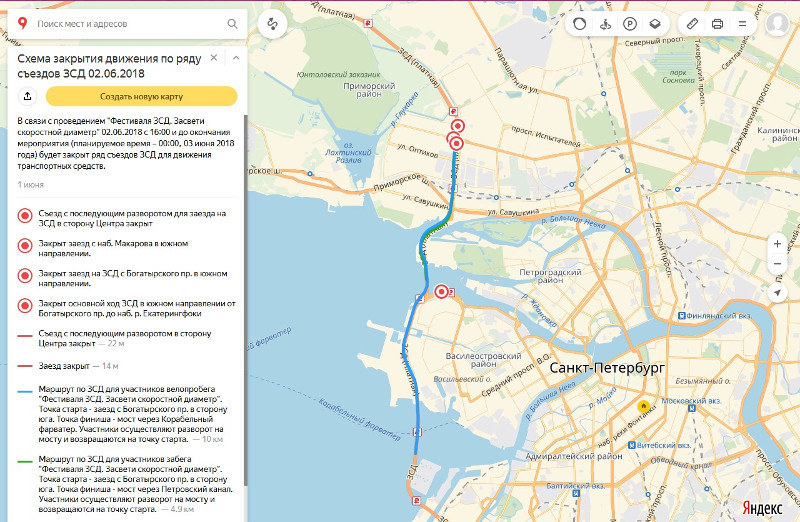Viewport: 800px width, 522px height.
Task: Collapse the side panel with chevron
Action: pos(236,58)
